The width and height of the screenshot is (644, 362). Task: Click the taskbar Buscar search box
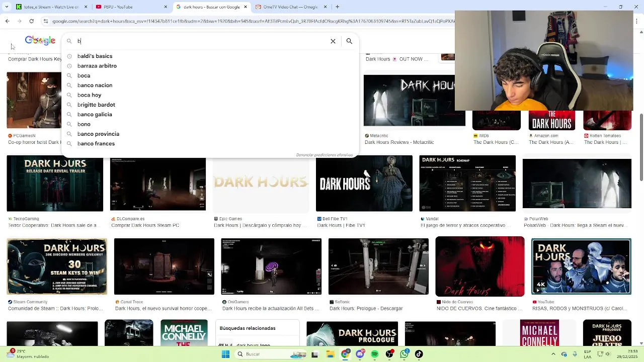270,354
